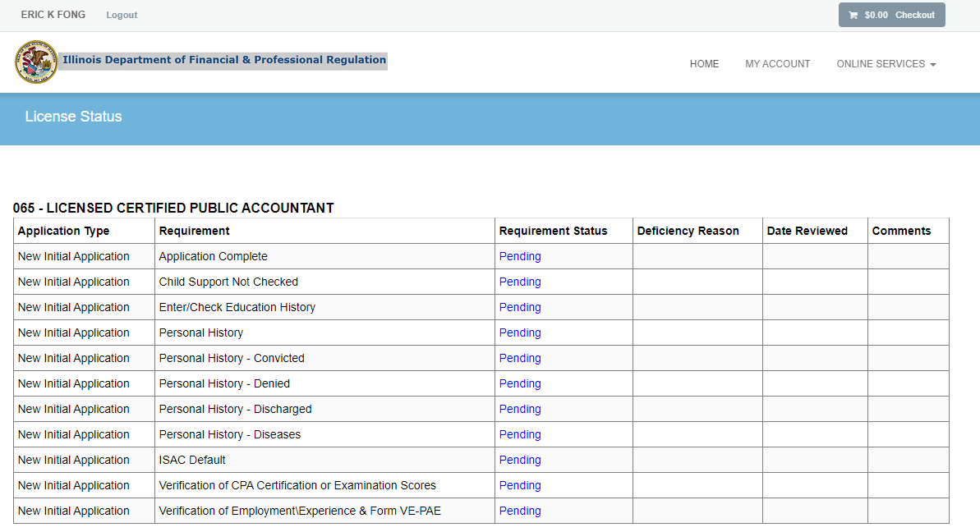Select the Personal History - Discharged cell

(x=325, y=410)
